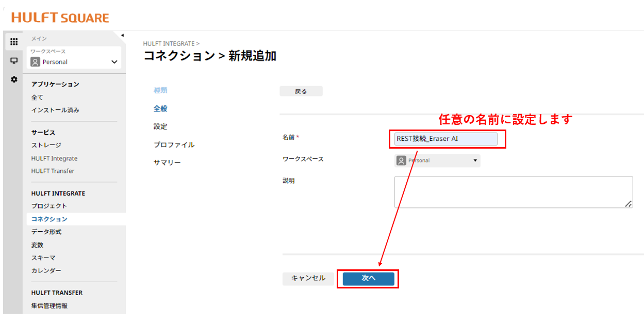Open データ形式 in sidebar
Screen dimensions: 644x322
pos(46,232)
